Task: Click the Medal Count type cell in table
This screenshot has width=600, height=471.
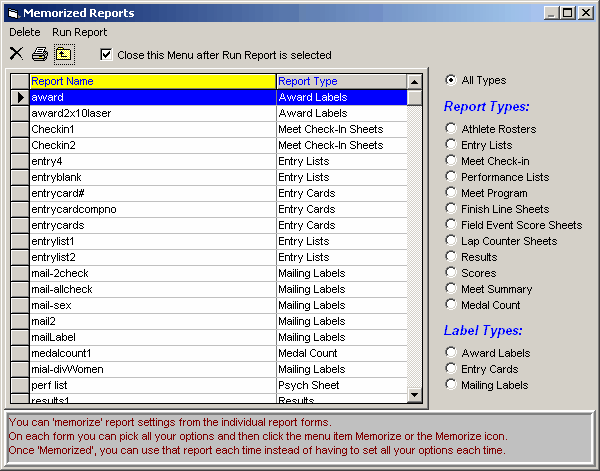Action: coord(341,354)
